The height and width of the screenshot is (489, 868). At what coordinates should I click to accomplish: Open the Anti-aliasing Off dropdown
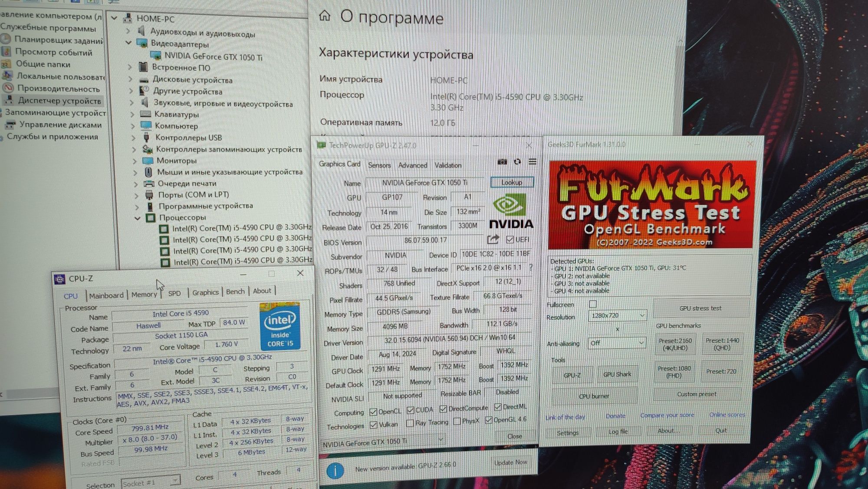(x=617, y=343)
